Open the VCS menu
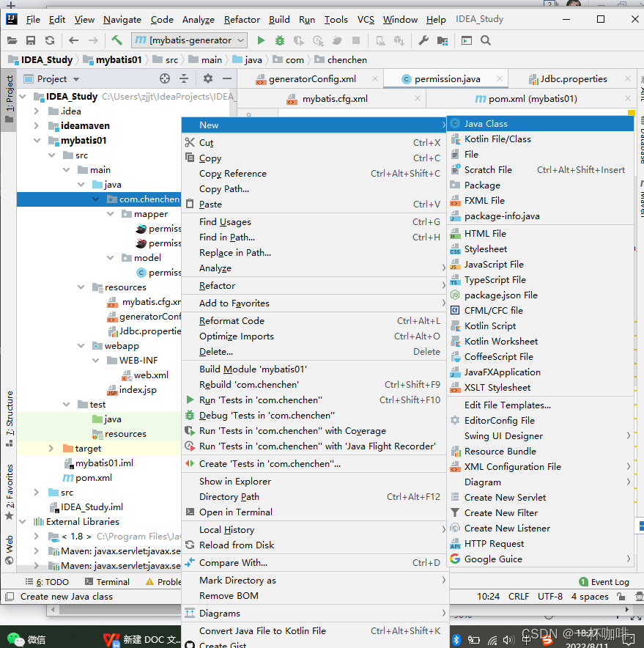 tap(366, 19)
